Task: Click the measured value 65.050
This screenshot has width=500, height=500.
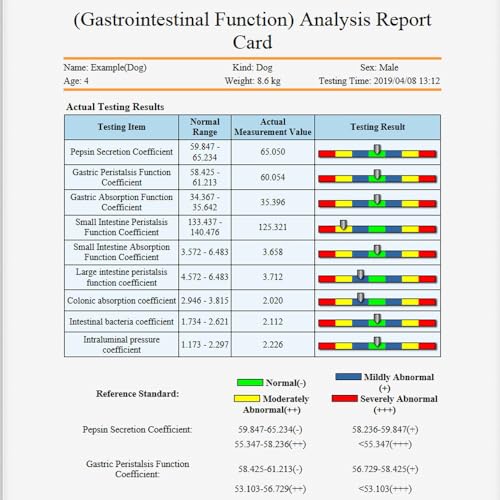Action: (273, 152)
